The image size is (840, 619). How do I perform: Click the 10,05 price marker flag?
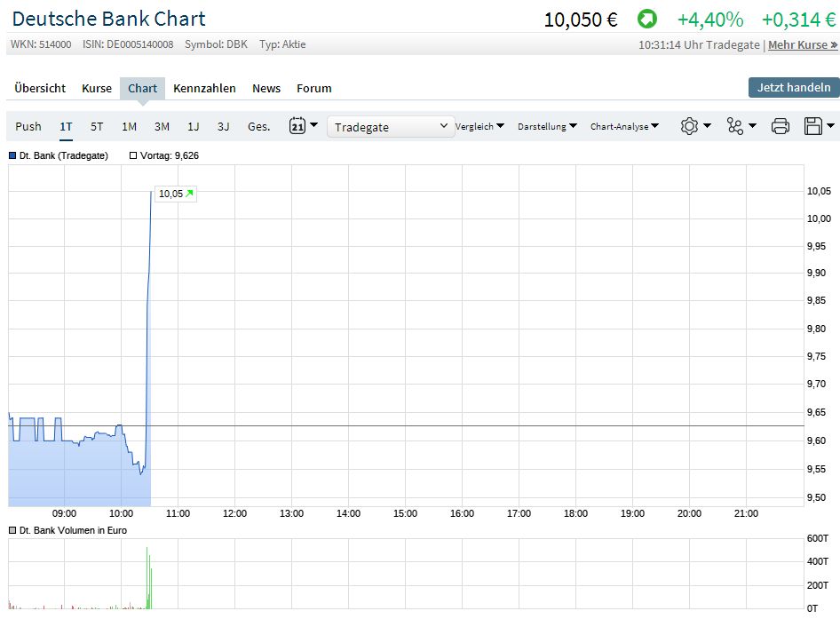(174, 194)
